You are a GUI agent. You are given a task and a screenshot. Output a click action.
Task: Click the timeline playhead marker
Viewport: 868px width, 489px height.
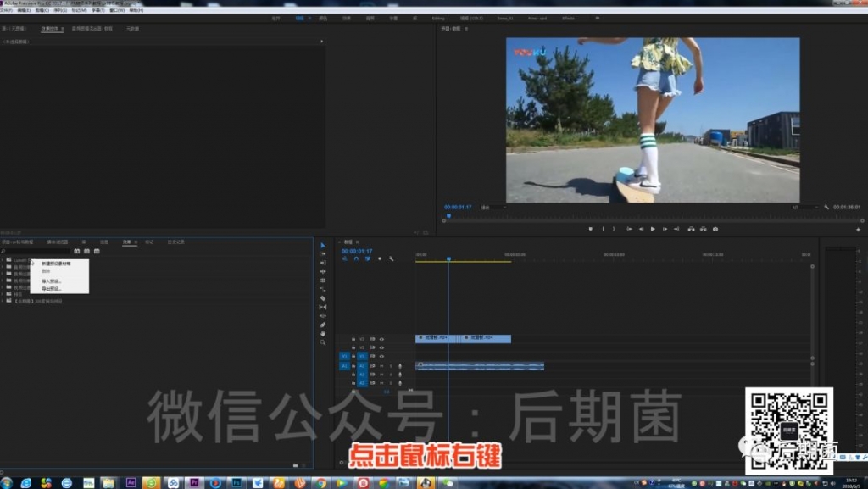tap(448, 258)
